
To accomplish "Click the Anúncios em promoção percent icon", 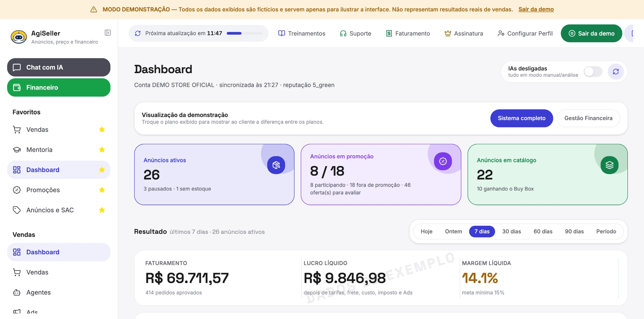I will (443, 161).
